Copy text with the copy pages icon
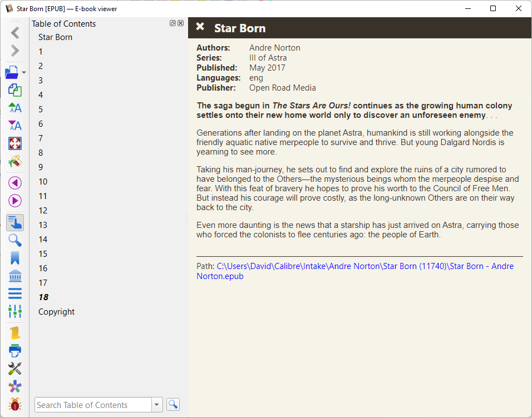532x418 pixels. pos(15,90)
